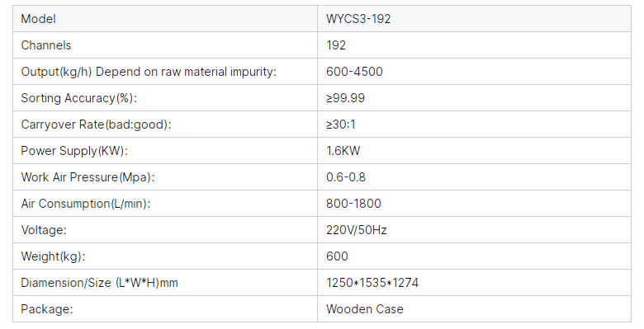Select the WYCS3-192 model value
644x329 pixels.
tap(358, 19)
